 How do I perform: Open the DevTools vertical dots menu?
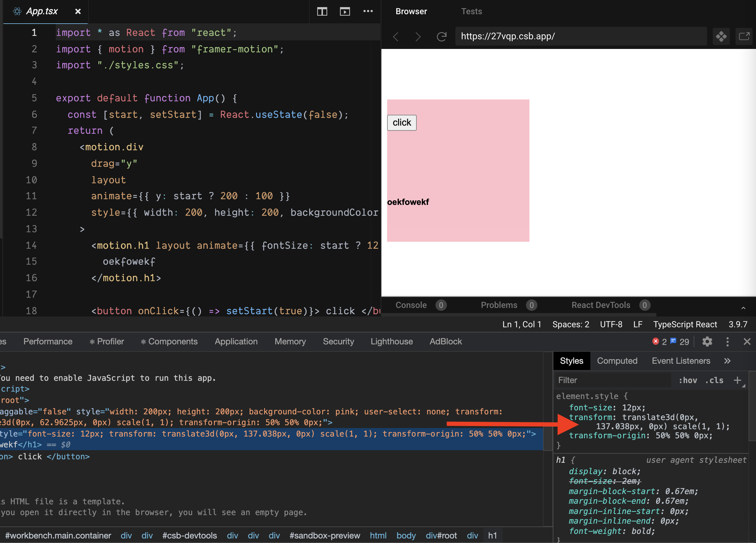point(727,341)
